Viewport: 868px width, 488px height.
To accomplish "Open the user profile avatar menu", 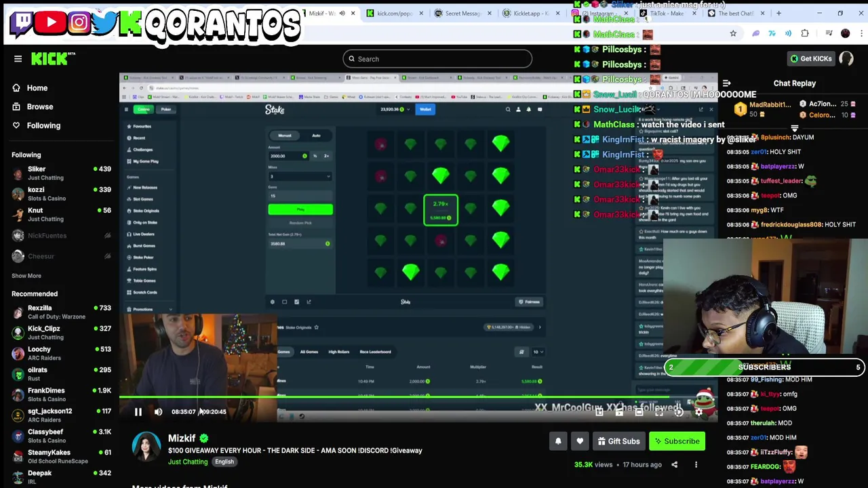I will 846,59.
